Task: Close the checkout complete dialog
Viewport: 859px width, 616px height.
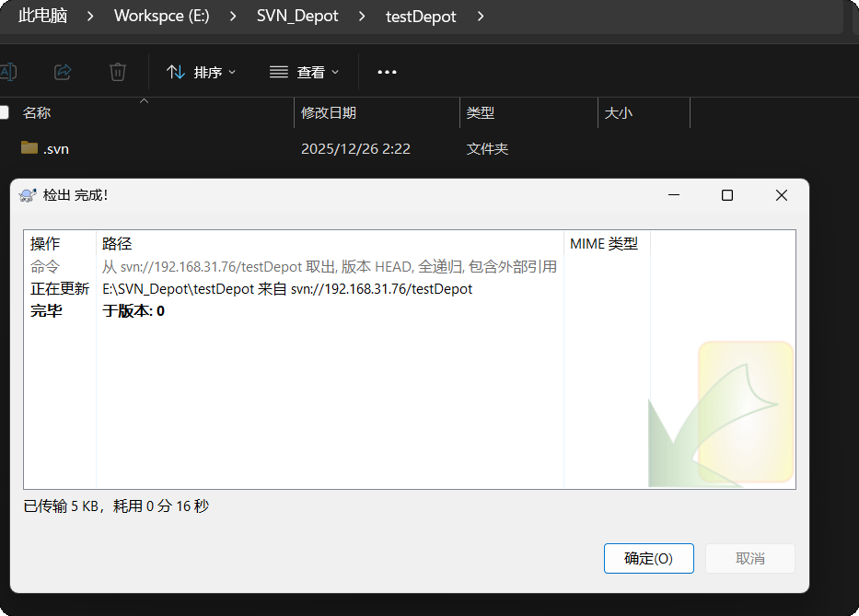Action: (x=781, y=195)
